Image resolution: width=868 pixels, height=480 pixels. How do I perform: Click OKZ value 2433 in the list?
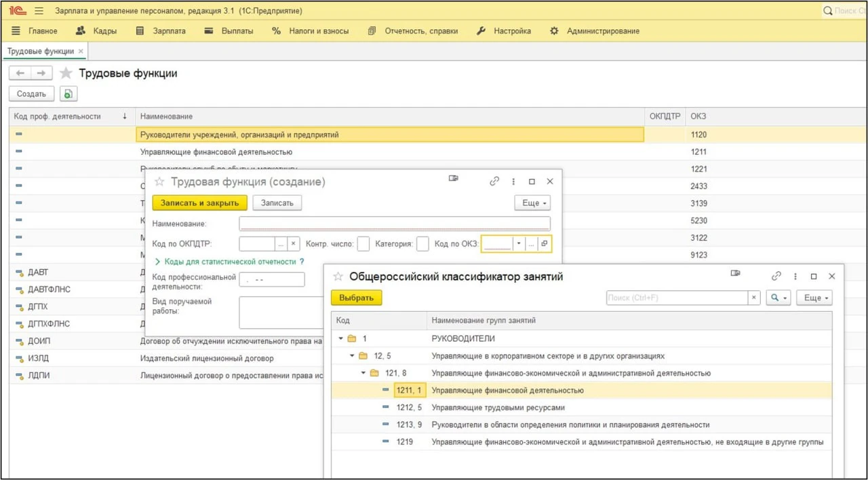pyautogui.click(x=698, y=186)
